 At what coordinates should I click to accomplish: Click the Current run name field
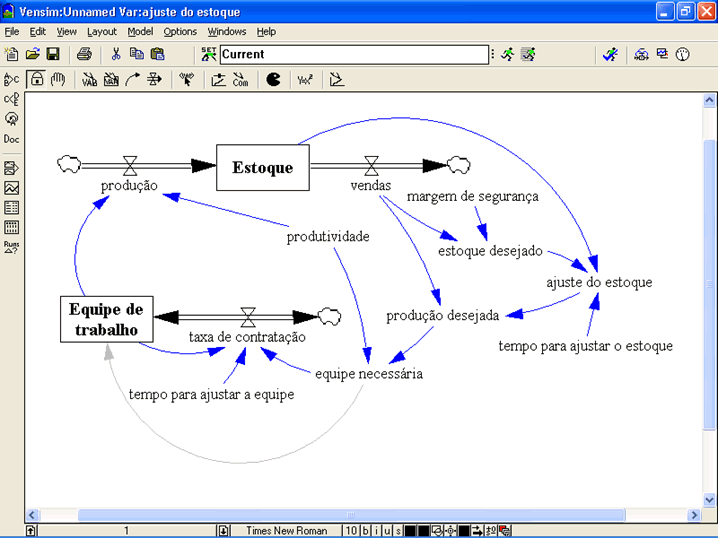(352, 54)
